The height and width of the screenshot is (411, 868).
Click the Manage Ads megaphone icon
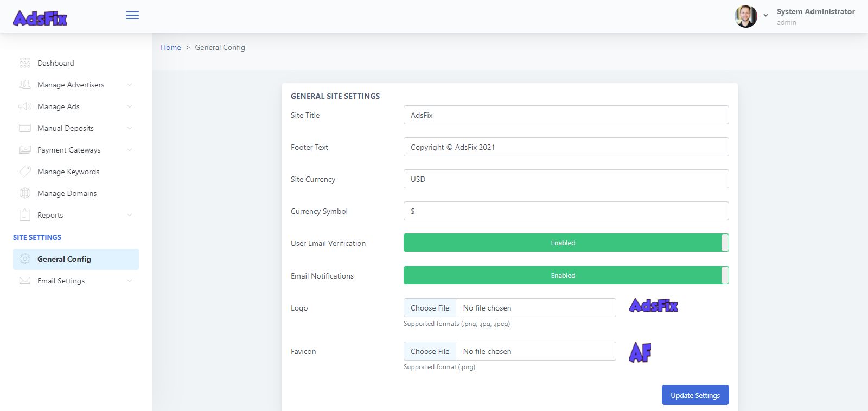click(x=25, y=106)
